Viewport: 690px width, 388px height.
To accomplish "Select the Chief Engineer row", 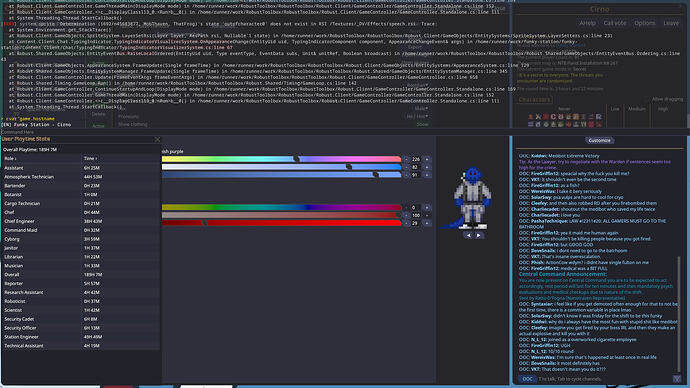I will tap(81, 221).
